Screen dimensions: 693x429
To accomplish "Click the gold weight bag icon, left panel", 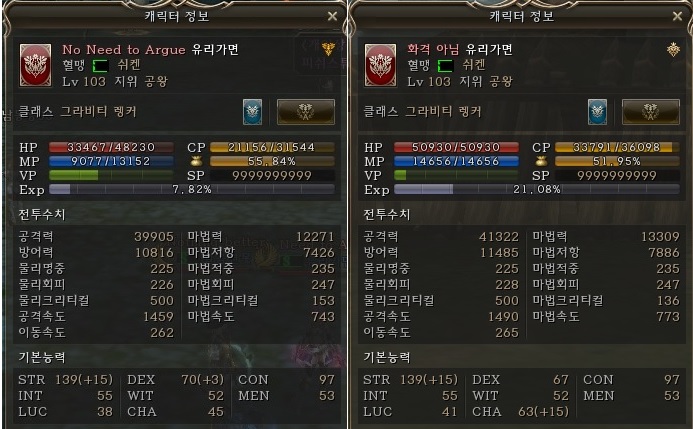I will coord(196,161).
